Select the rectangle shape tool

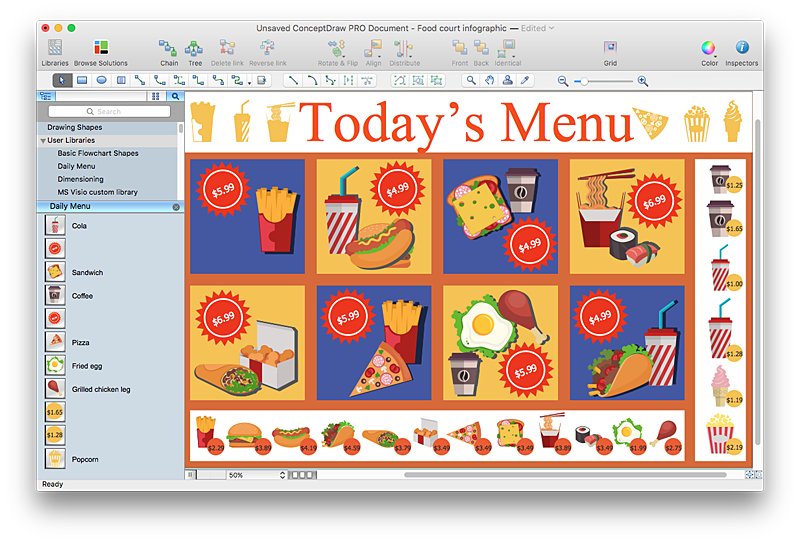(x=82, y=81)
